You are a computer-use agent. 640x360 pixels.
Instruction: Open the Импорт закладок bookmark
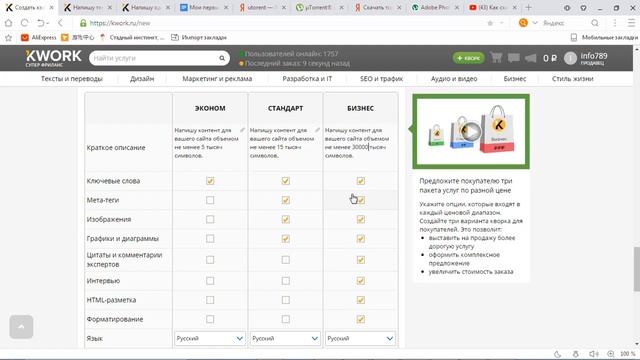(x=199, y=38)
